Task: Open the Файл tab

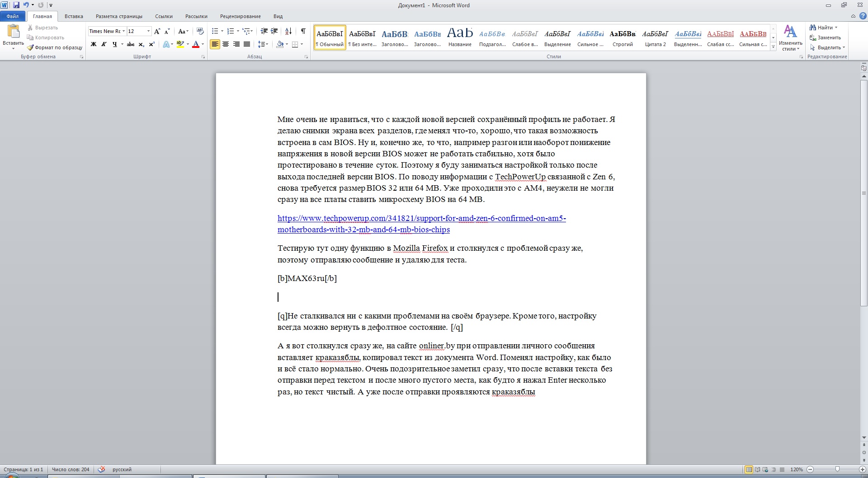Action: click(13, 16)
